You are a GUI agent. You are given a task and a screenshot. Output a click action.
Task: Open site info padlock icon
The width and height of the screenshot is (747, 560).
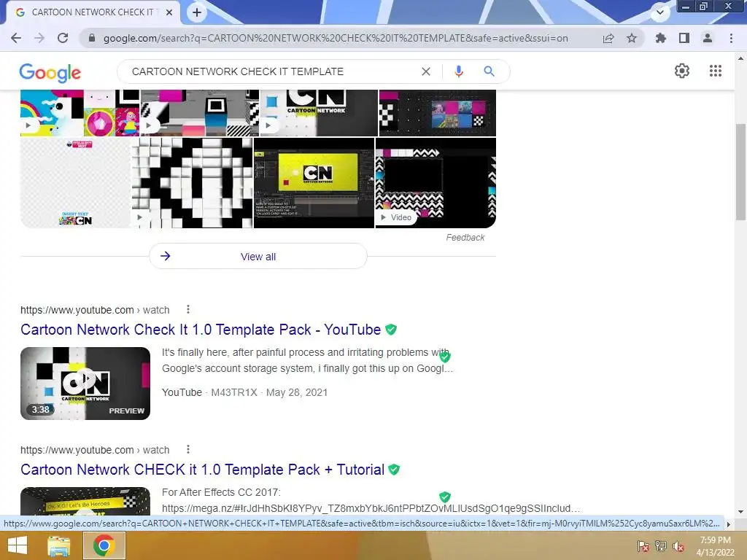tap(92, 38)
